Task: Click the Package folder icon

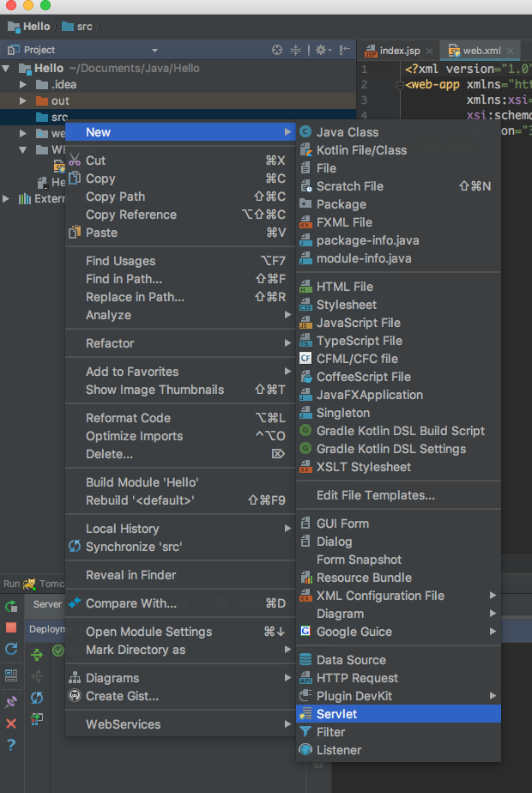Action: tap(305, 203)
